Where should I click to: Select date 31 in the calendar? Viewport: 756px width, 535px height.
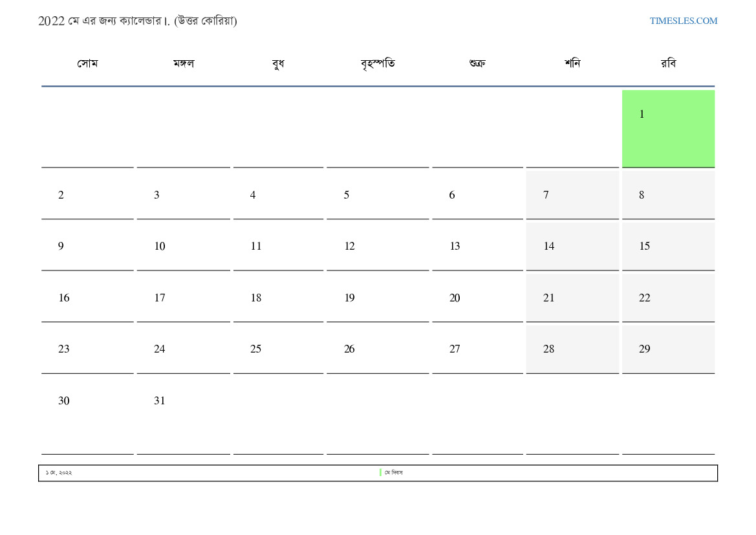(x=184, y=415)
